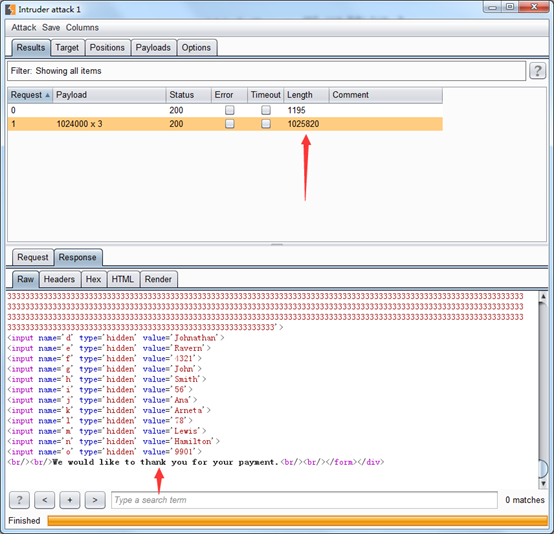Switch to the Options tab
The image size is (554, 534).
(196, 47)
